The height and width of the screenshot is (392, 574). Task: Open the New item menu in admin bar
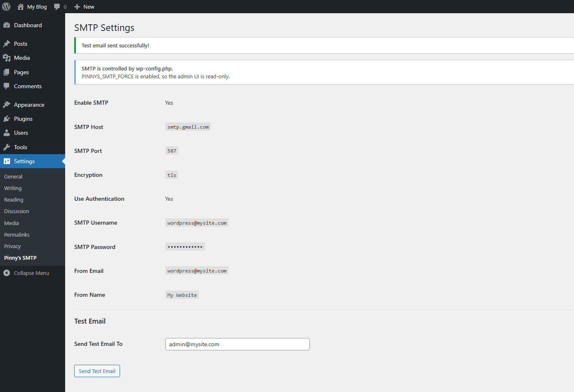pos(84,7)
